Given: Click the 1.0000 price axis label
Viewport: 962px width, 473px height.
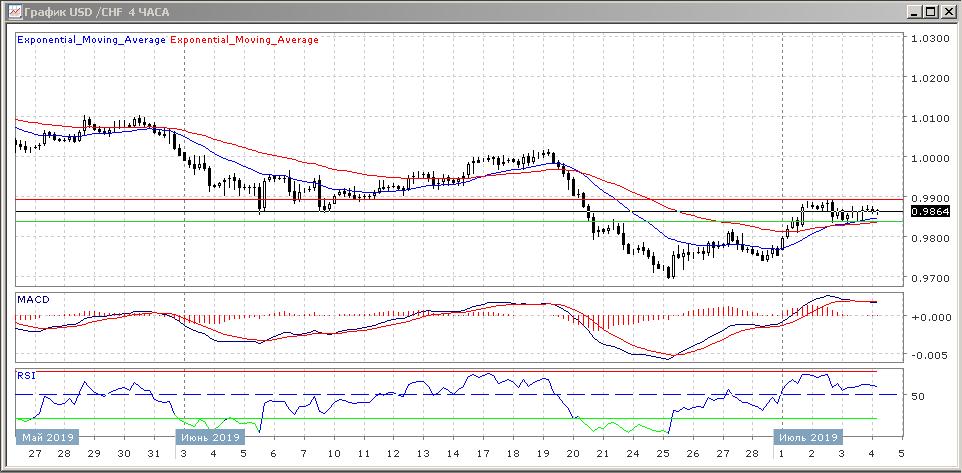Looking at the screenshot, I should pos(929,158).
